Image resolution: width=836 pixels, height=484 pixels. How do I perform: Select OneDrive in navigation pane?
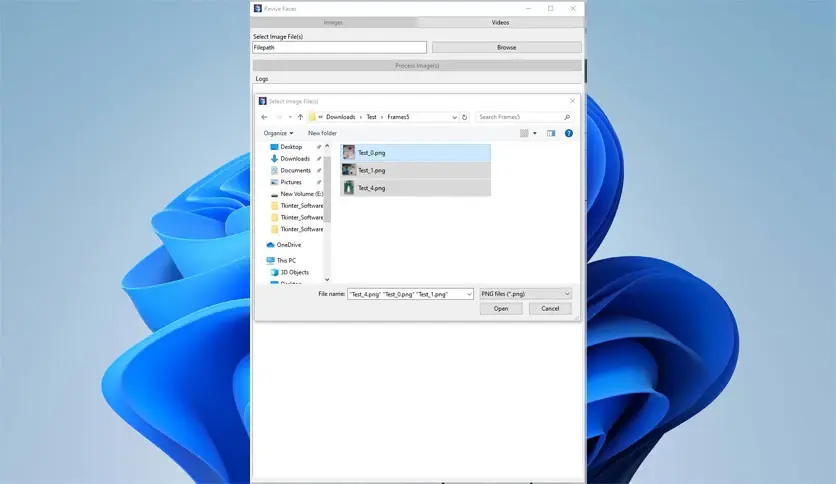point(288,245)
